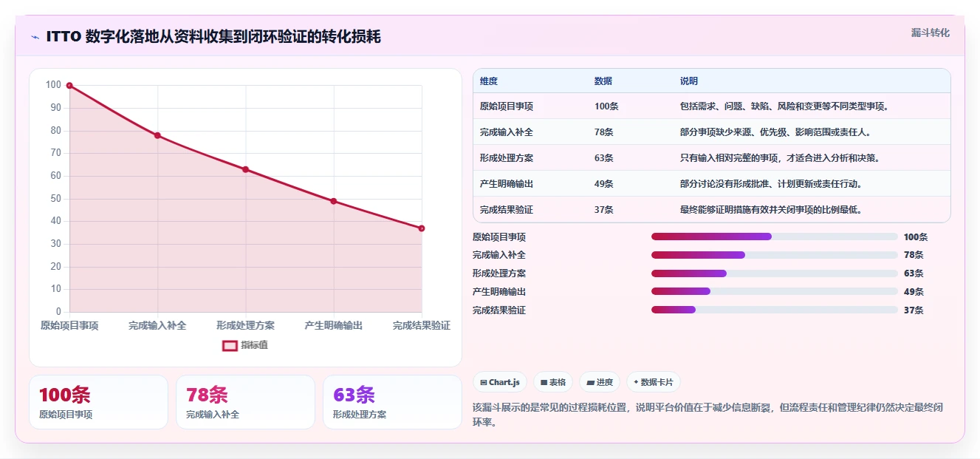Click the x-axis label 形成处理方案 on the chart
Viewport: 980px width, 459px height.
pyautogui.click(x=245, y=325)
